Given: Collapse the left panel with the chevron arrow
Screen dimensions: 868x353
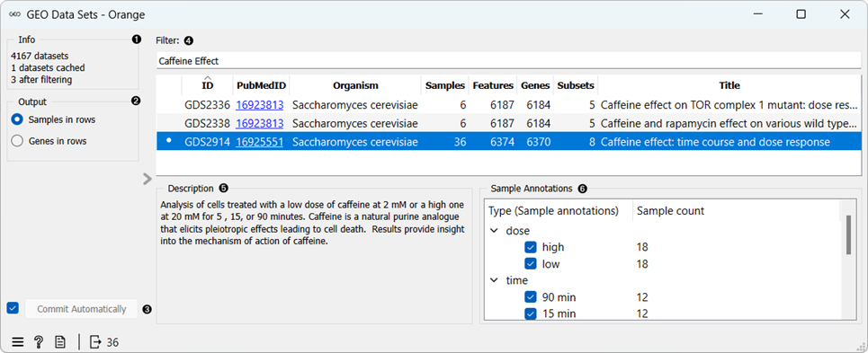Looking at the screenshot, I should (x=148, y=179).
